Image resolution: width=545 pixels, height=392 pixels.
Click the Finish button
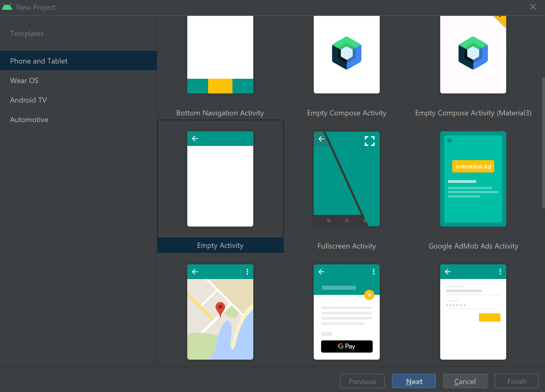[516, 381]
